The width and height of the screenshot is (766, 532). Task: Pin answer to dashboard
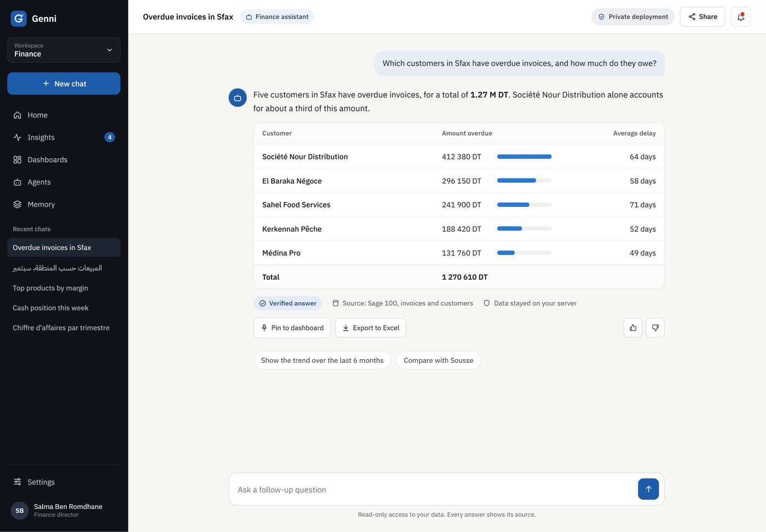(x=292, y=328)
